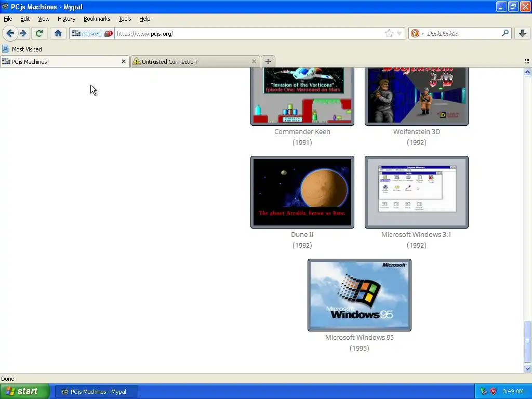
Task: Click the Dune II caption link
Action: coord(302,234)
